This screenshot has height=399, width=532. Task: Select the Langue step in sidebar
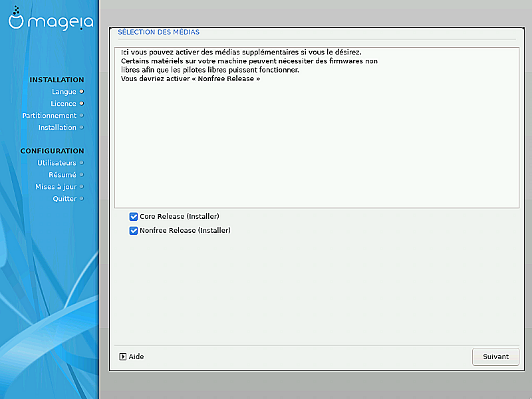coord(64,92)
